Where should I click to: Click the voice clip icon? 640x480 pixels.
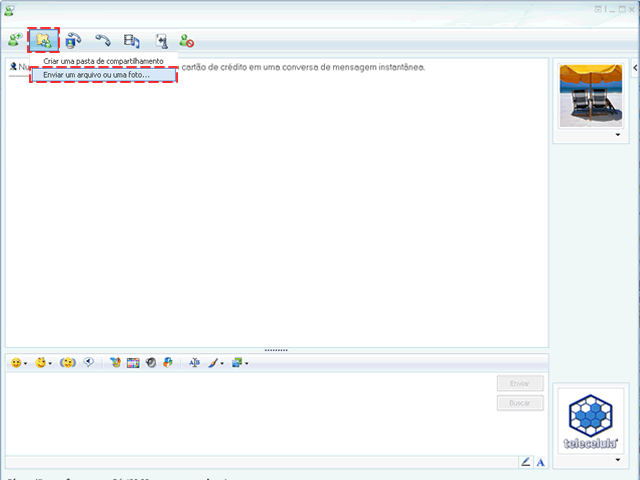89,363
